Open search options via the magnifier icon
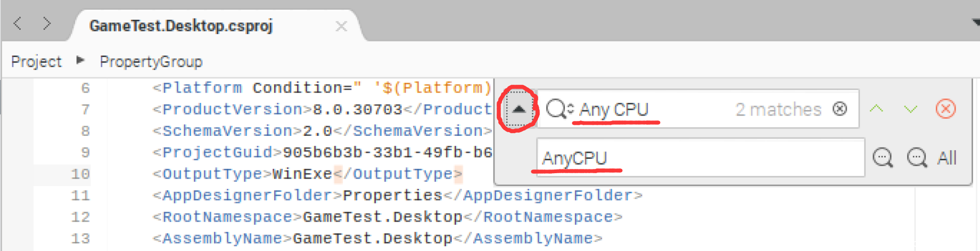980x251 pixels. pyautogui.click(x=558, y=109)
